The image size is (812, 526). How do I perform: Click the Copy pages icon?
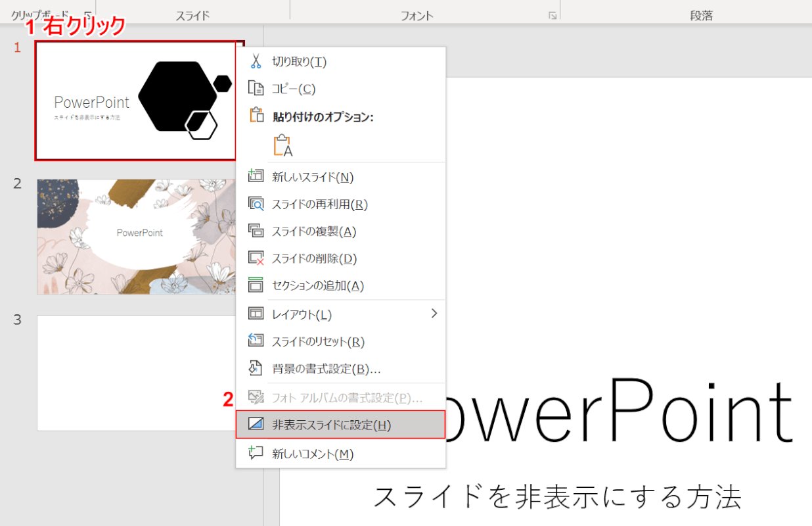pos(256,88)
